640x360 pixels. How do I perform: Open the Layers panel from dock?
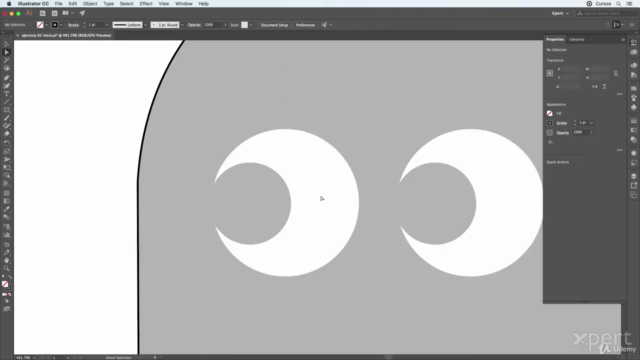pyautogui.click(x=633, y=176)
